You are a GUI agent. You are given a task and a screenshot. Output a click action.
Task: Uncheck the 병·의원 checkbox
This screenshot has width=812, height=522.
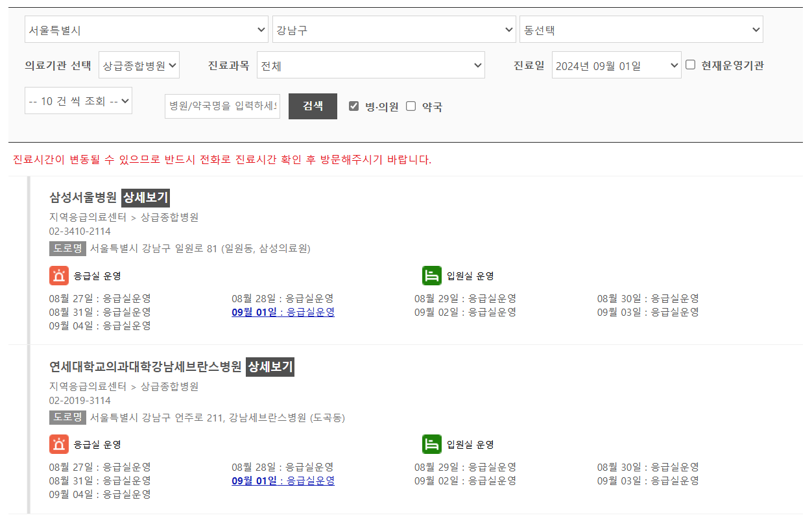354,106
